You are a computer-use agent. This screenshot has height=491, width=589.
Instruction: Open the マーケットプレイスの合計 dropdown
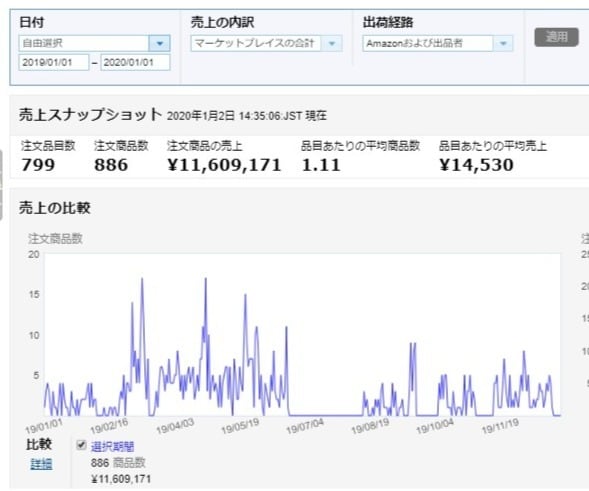click(266, 43)
